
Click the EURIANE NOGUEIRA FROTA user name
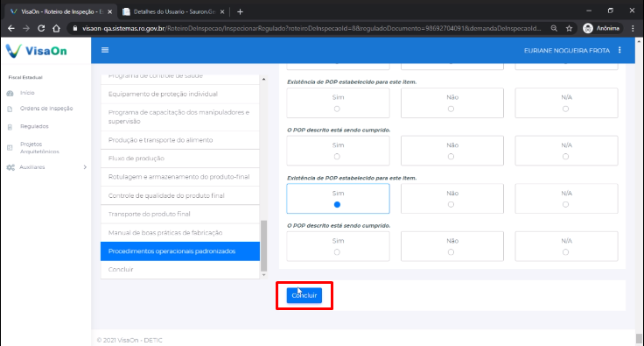coord(566,51)
